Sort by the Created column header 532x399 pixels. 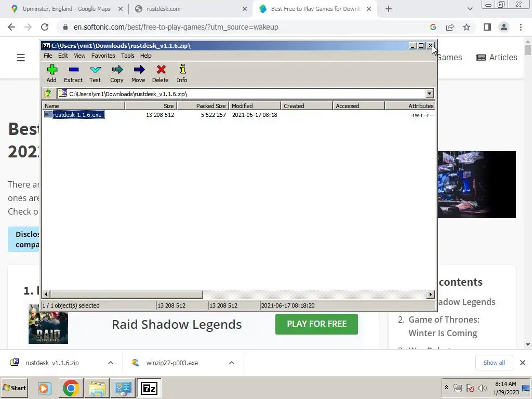point(307,106)
